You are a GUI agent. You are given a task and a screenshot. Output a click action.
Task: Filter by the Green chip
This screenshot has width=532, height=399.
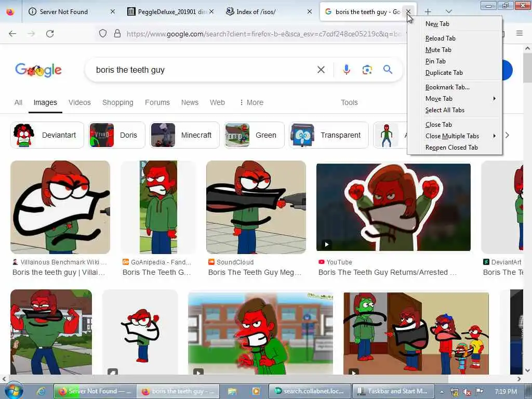coord(254,135)
